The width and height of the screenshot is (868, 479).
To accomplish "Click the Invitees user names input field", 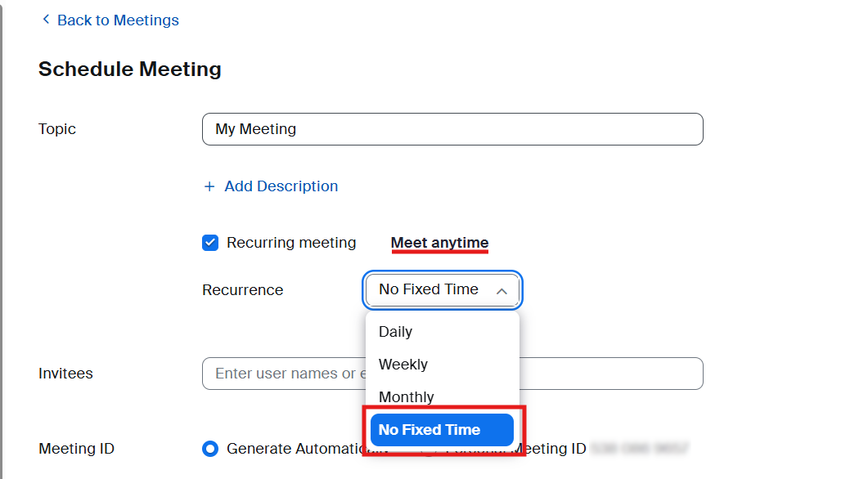I will pyautogui.click(x=614, y=374).
